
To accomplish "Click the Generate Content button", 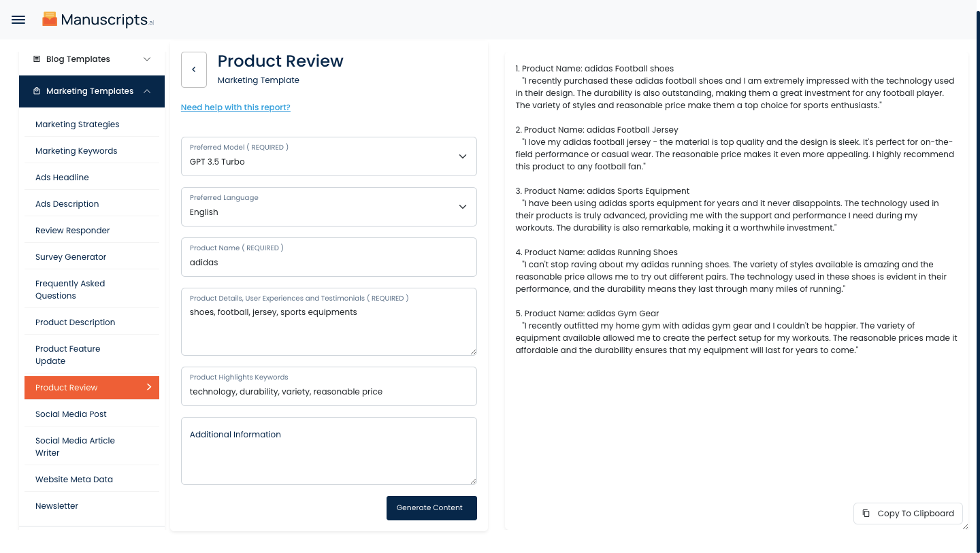I will [431, 508].
